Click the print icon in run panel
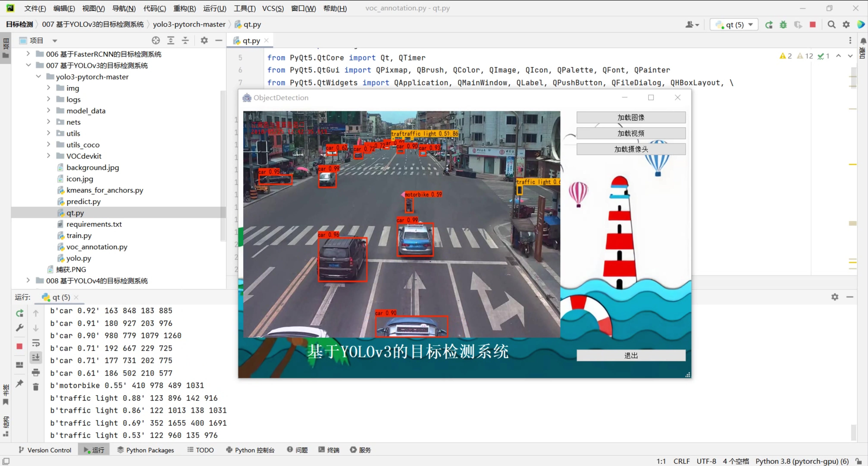 (36, 372)
